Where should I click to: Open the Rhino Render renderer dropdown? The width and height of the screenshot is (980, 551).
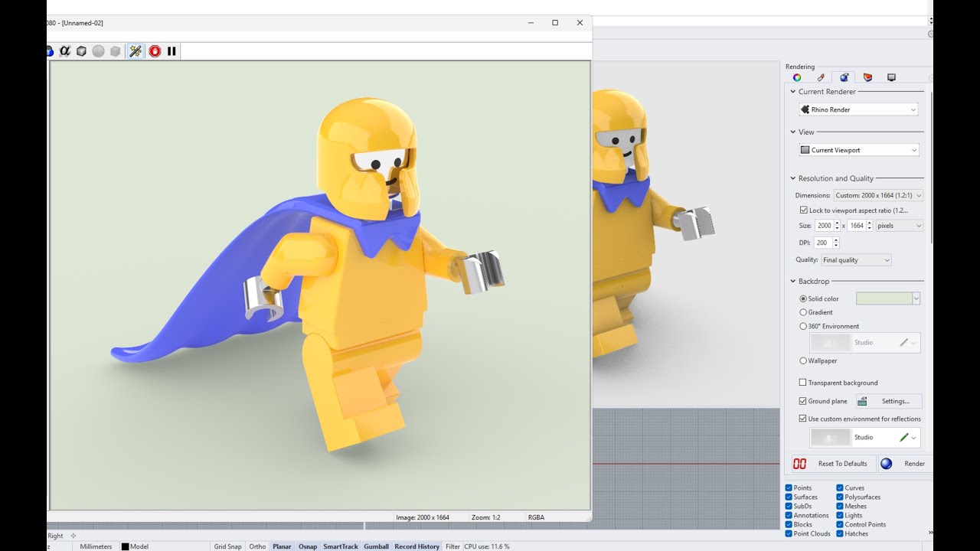click(x=858, y=109)
